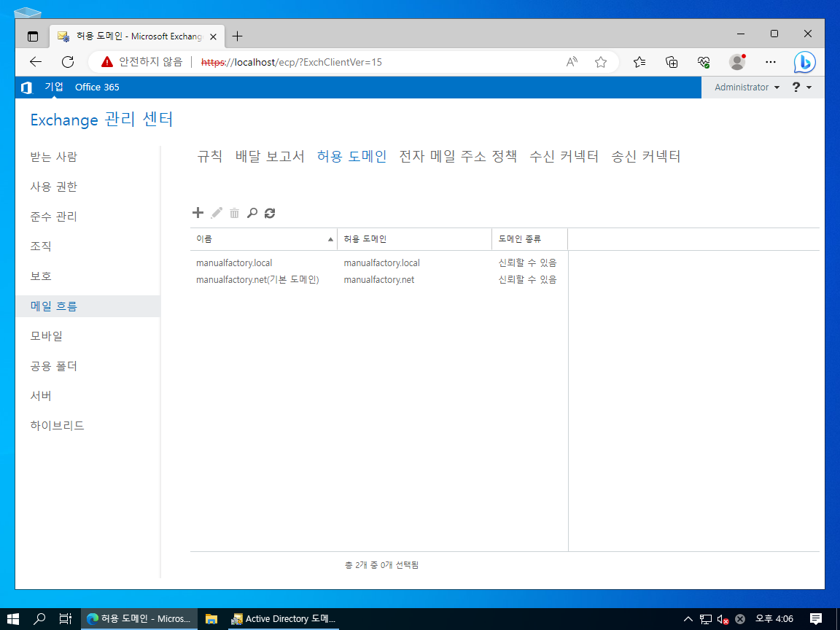
Task: Select the manualfactory.net(기본 도메인) row
Action: tap(378, 280)
